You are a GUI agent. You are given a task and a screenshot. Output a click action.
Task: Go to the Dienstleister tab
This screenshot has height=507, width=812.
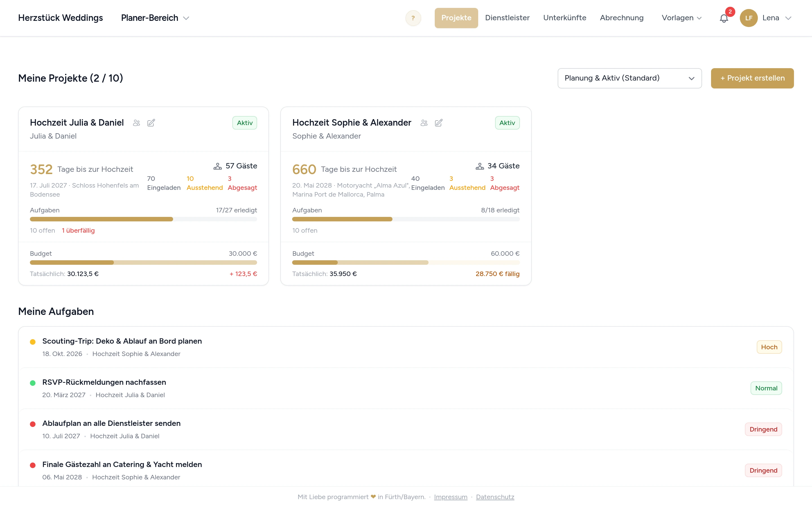click(507, 18)
